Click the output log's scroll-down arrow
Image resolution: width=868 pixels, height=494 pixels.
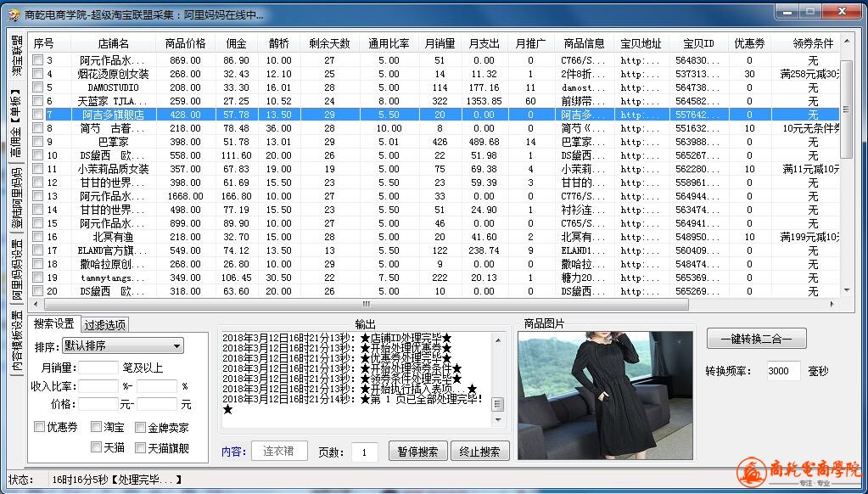coord(498,420)
